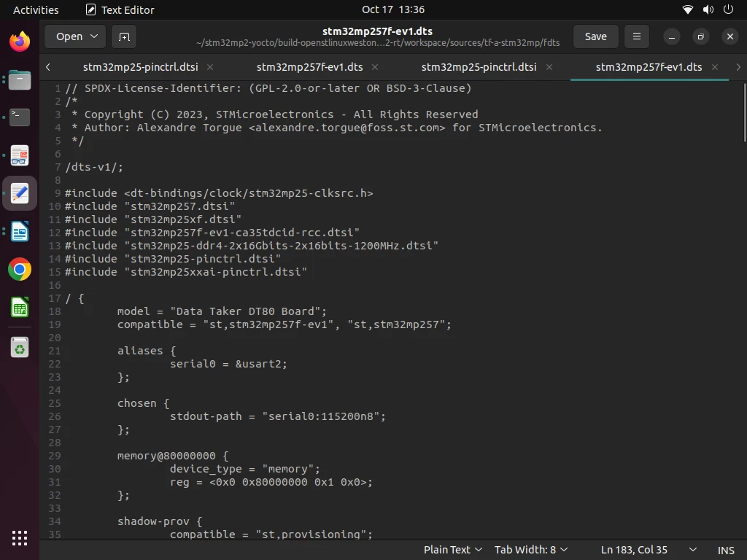Open the Plain Text language dropdown
This screenshot has height=560, width=747.
click(452, 550)
